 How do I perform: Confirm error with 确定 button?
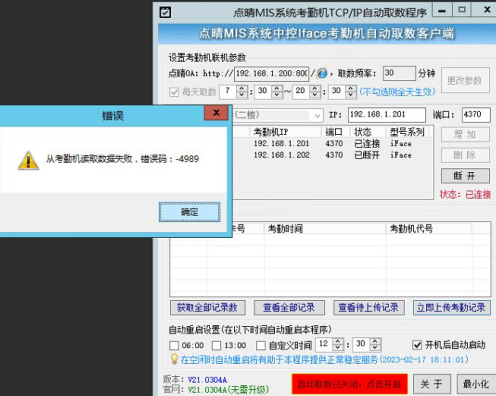click(x=189, y=212)
